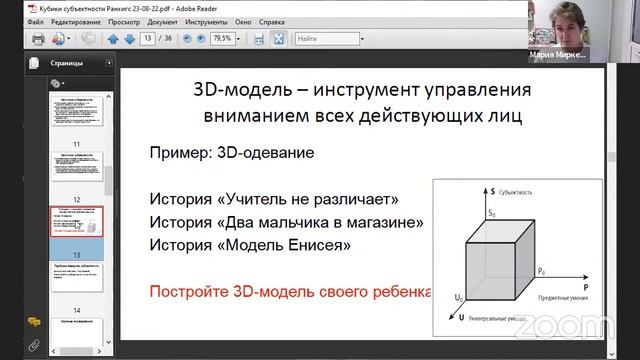Click the text История «Два мальчика в магазине»
The height and width of the screenshot is (360, 640).
pos(286,222)
